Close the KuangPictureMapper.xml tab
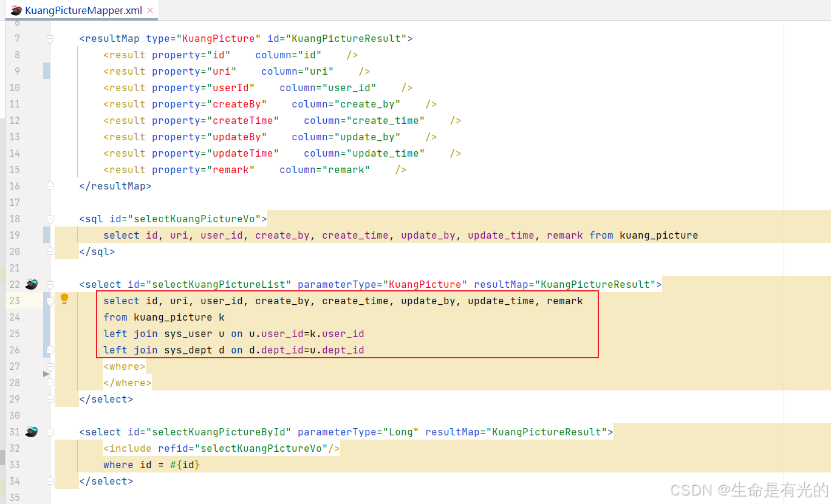 (x=150, y=10)
